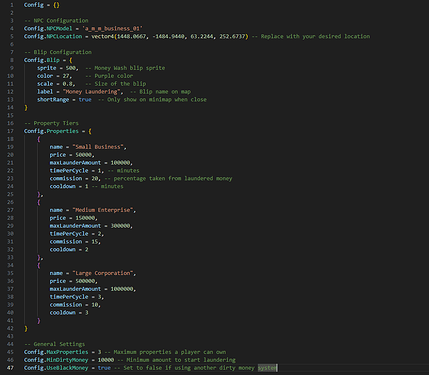This screenshot has width=429, height=375.
Task: Click 'commission = 15' on line 31
Action: click(74, 242)
